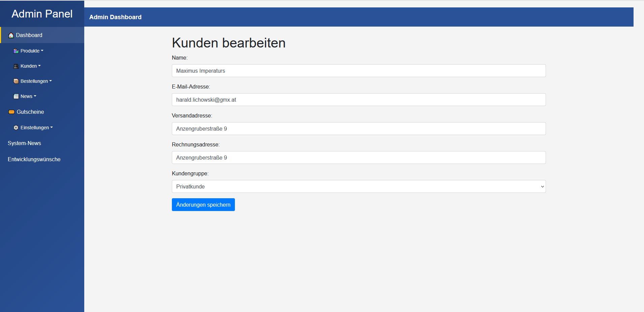Click the Admin Panel title link

(42, 14)
